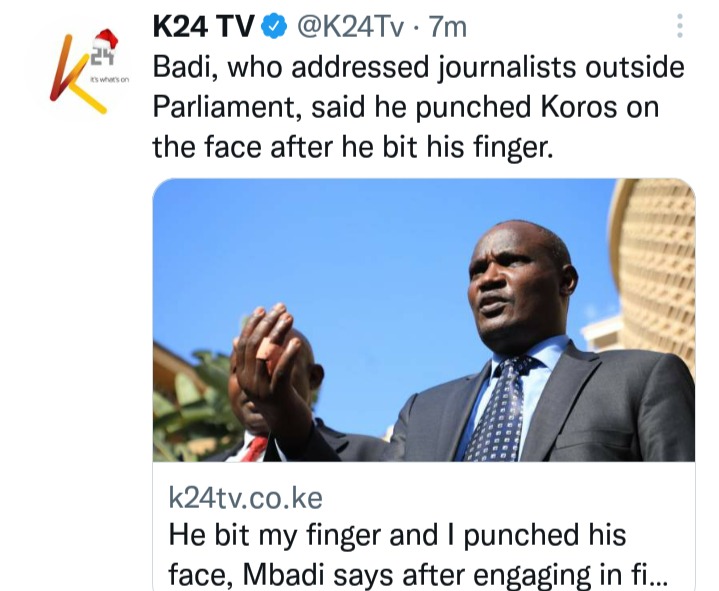Open the 'He bit my finger' headline
The width and height of the screenshot is (719, 591).
pos(418,554)
